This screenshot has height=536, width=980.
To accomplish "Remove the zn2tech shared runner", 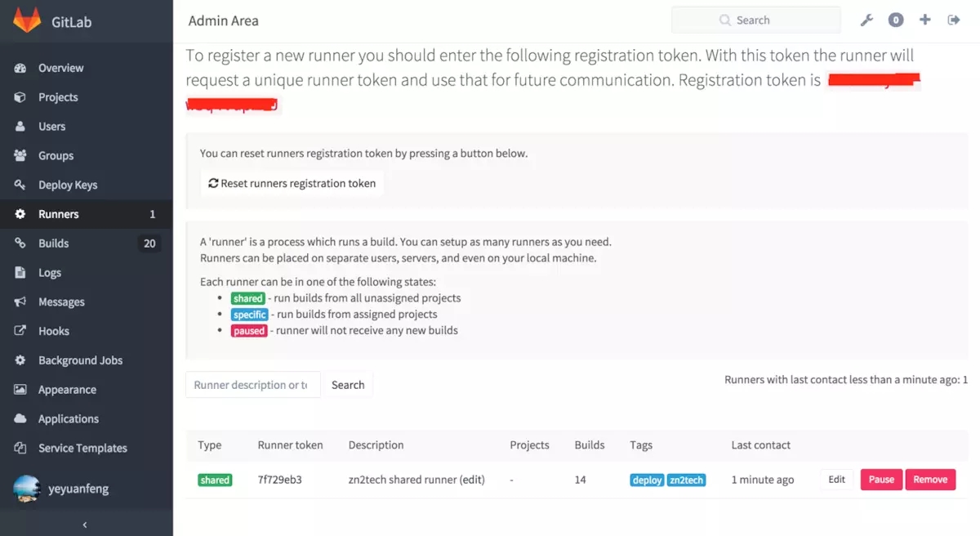I will click(x=929, y=480).
